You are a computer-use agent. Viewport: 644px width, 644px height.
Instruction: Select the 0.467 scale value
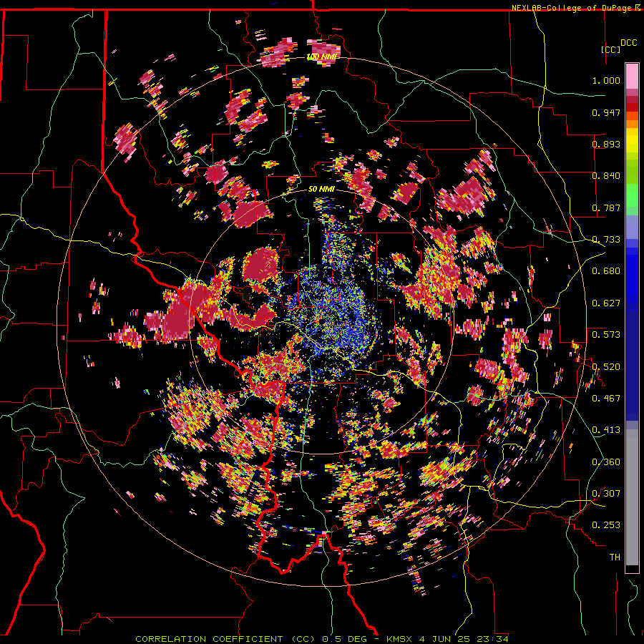click(x=606, y=399)
